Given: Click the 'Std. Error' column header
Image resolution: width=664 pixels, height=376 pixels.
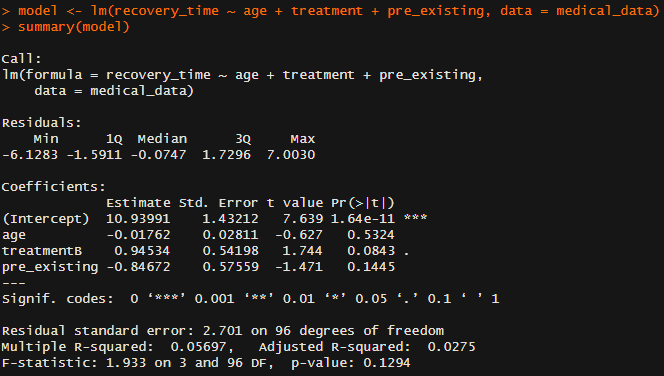Looking at the screenshot, I should click(x=218, y=203).
